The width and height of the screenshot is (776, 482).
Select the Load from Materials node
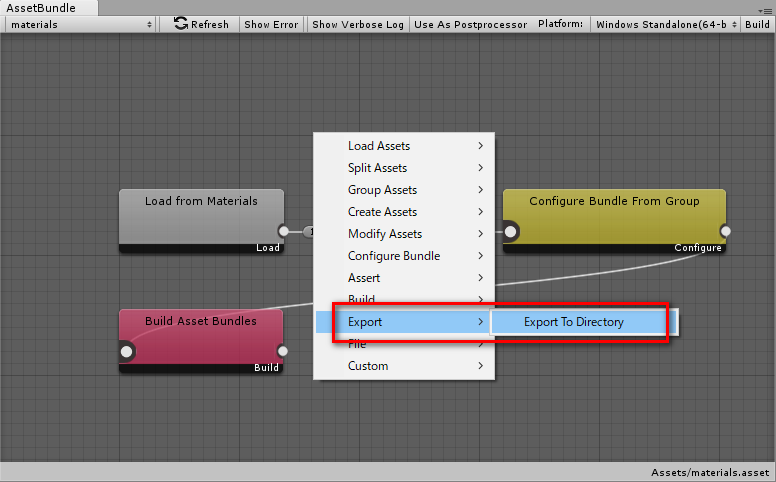201,221
